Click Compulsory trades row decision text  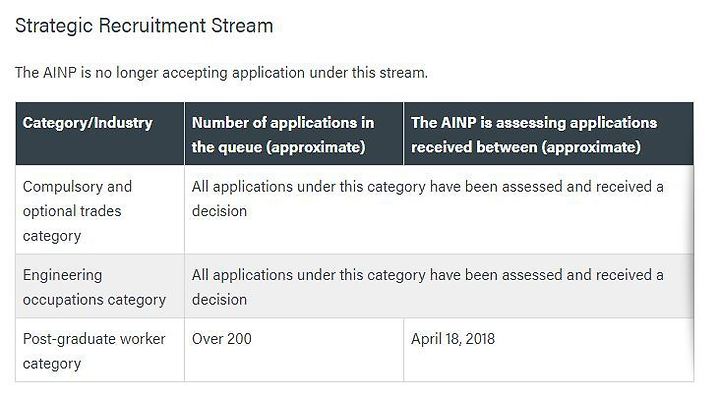[x=428, y=199]
